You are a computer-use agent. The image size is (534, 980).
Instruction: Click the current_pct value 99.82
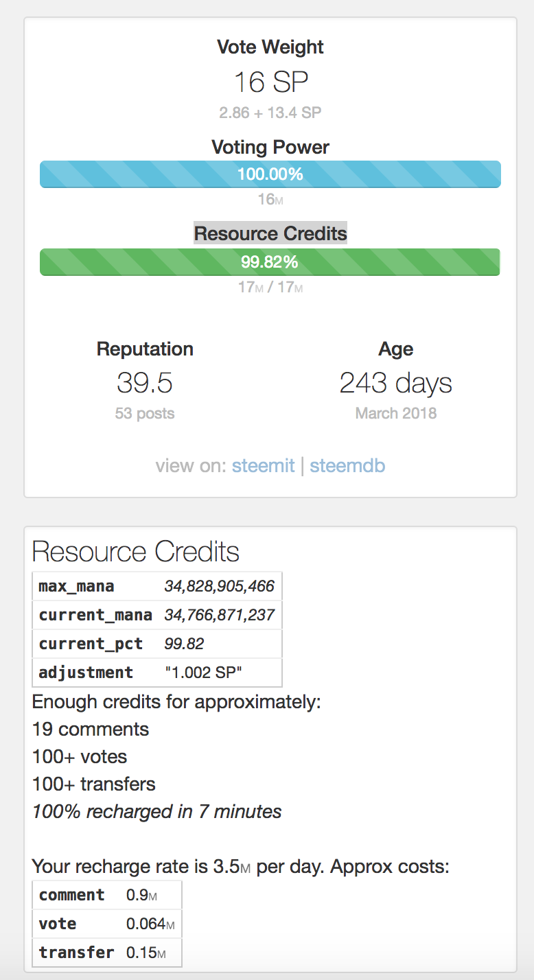click(184, 644)
